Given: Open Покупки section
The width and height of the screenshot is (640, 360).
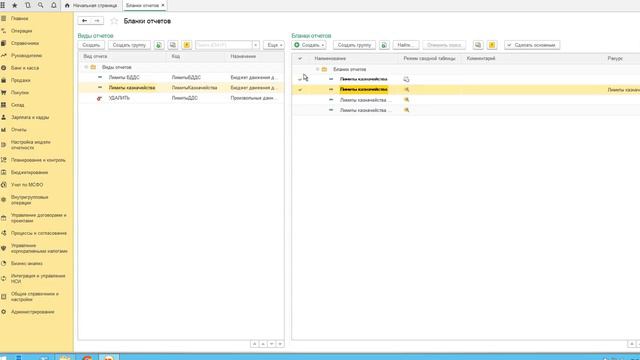Looking at the screenshot, I should pos(20,92).
